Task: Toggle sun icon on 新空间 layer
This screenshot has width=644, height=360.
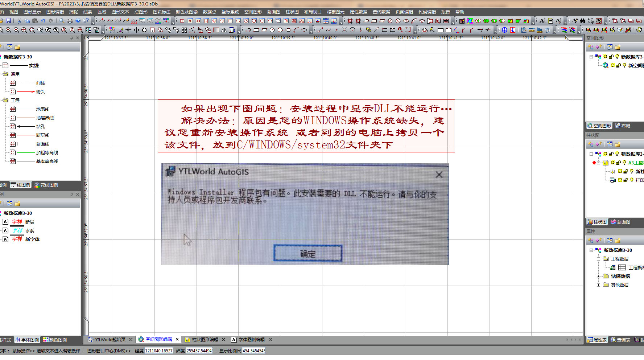Action: point(612,65)
